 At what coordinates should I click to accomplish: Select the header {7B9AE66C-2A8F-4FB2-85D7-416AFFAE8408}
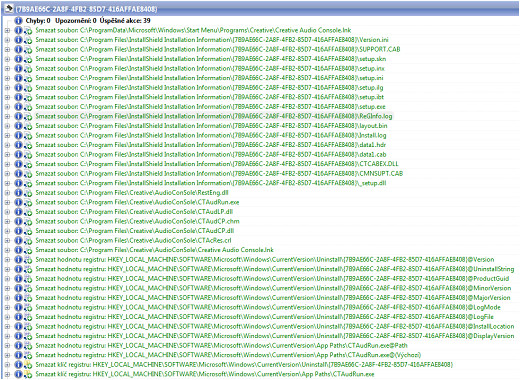[x=86, y=9]
